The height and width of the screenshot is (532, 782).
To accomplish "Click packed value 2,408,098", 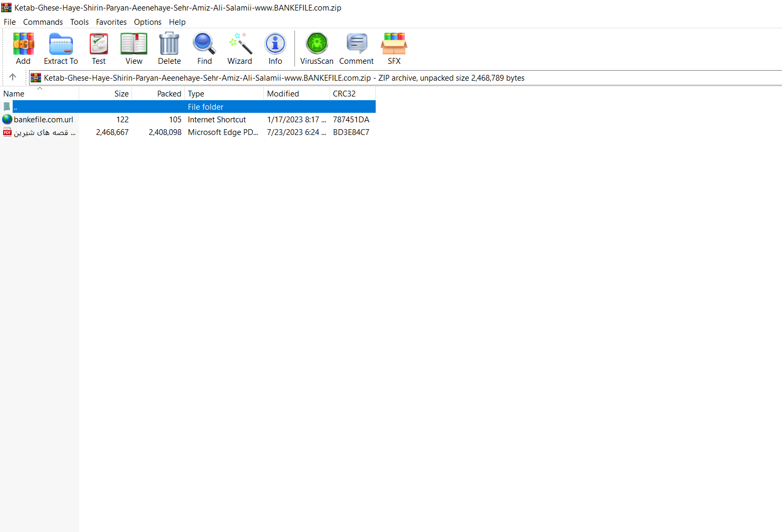I will 165,132.
